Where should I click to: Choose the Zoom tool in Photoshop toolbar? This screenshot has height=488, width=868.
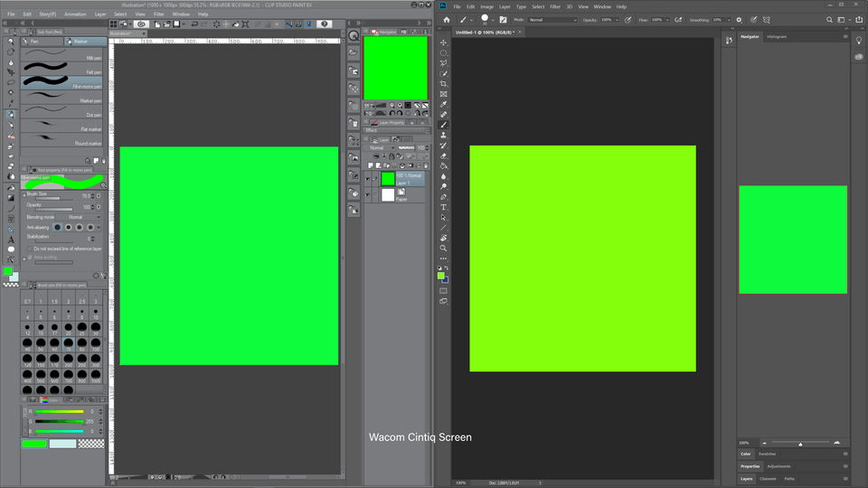click(443, 248)
